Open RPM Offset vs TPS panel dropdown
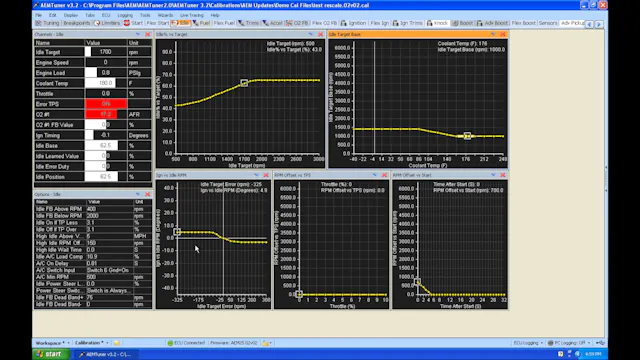 (x=375, y=175)
